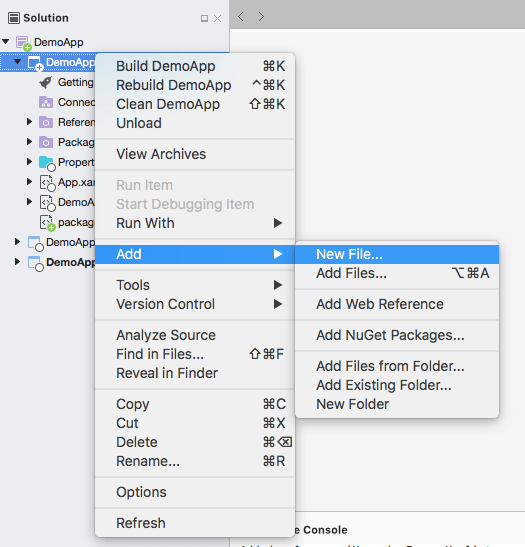Close the Solution pad
This screenshot has height=547, width=525.
pos(217,18)
